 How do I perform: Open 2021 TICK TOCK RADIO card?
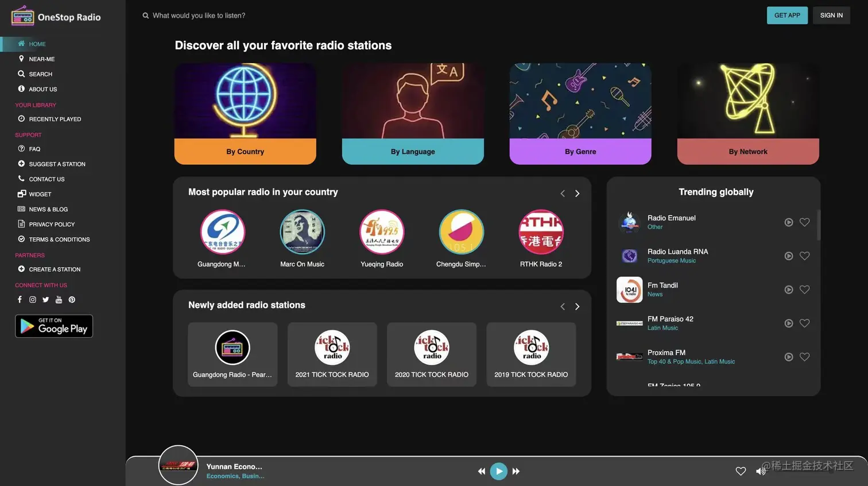[332, 354]
